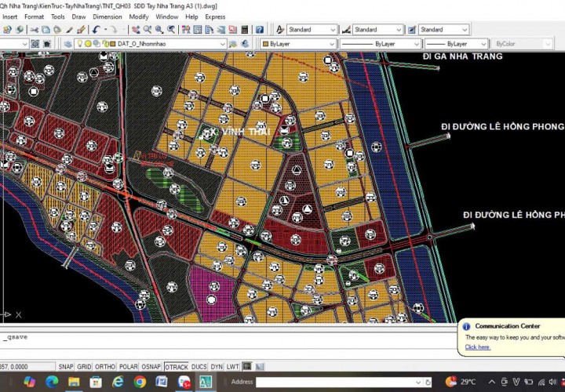The image size is (565, 392).
Task: Open the QuickCalc calculator icon
Action: pyautogui.click(x=245, y=30)
